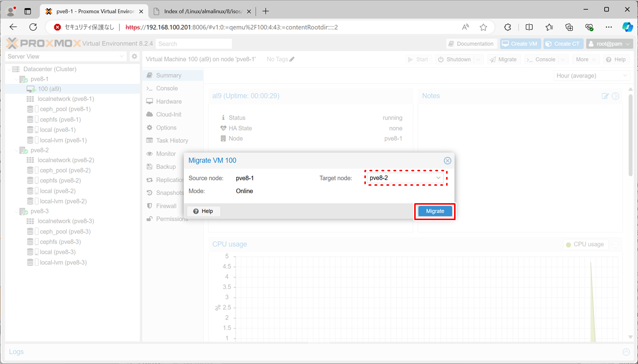Click the browser refresh icon

coord(33,27)
